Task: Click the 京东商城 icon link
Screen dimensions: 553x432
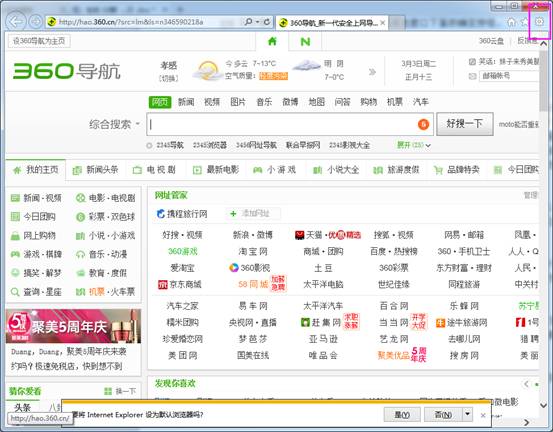Action: [163, 284]
